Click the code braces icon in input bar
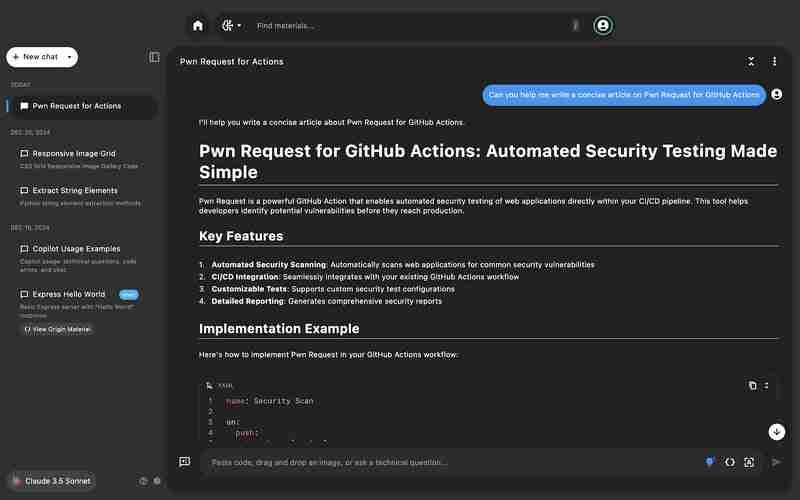Screen dimensions: 800x500 click(x=729, y=462)
